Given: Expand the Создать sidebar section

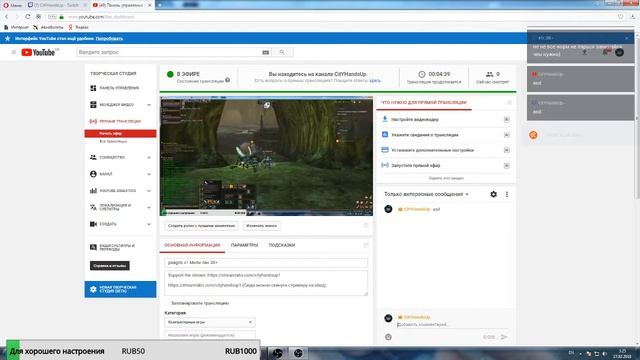Looking at the screenshot, I should point(149,224).
